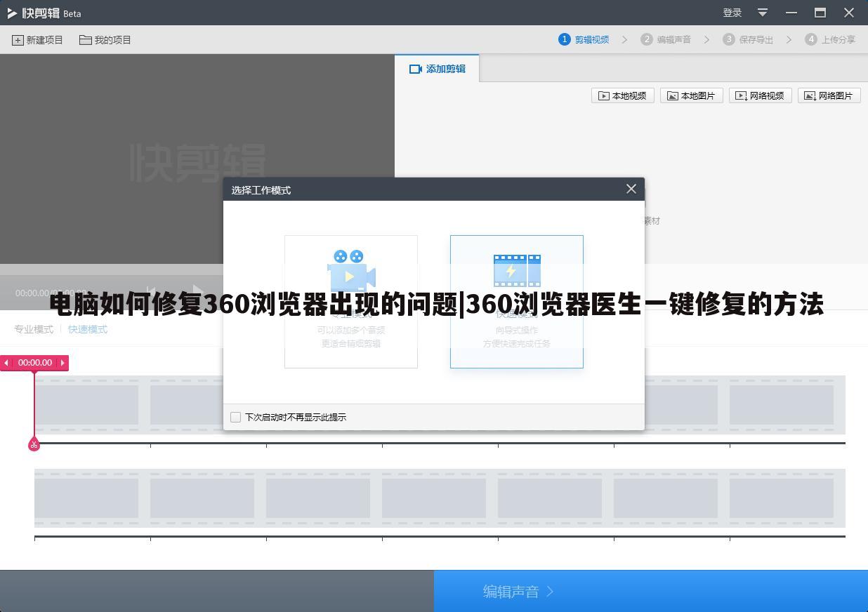Screen dimensions: 868x612
Task: Add a 网络图片 online picture
Action: (x=829, y=95)
